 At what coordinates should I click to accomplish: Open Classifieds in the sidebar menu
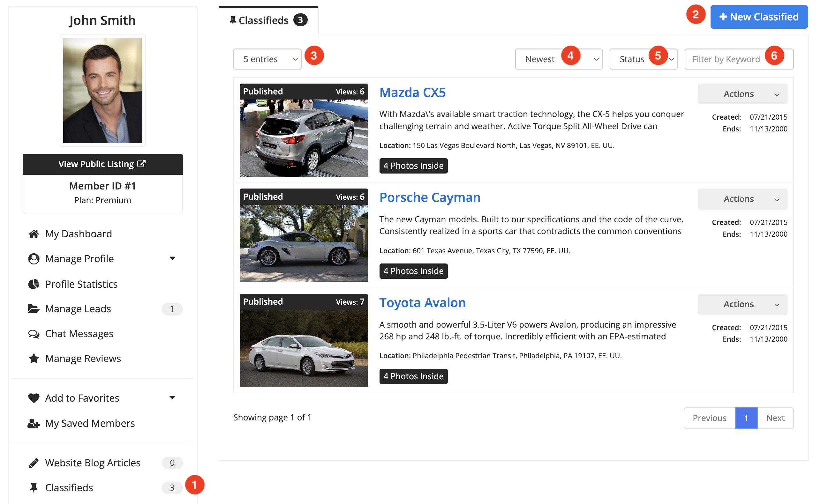tap(69, 488)
